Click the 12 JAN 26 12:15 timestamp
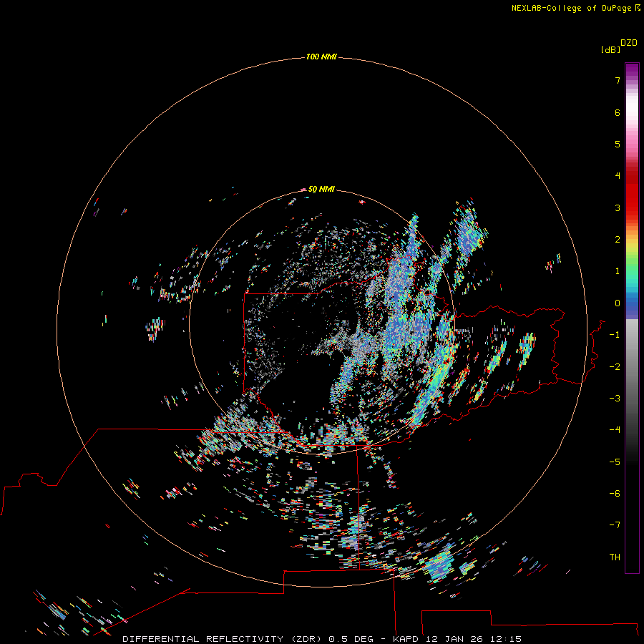This screenshot has width=644, height=644. 474,639
